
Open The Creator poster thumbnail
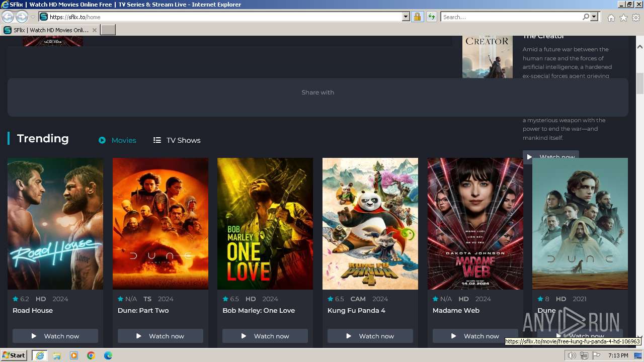tap(488, 56)
